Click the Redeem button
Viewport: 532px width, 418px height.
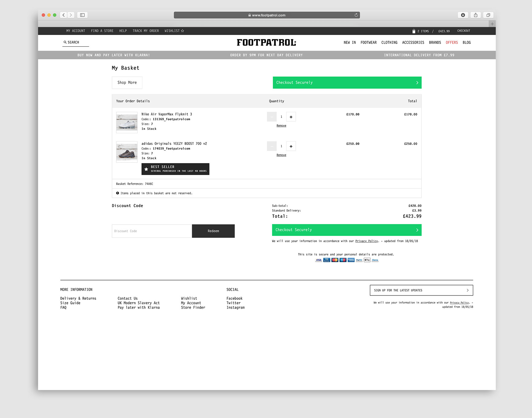click(x=213, y=231)
